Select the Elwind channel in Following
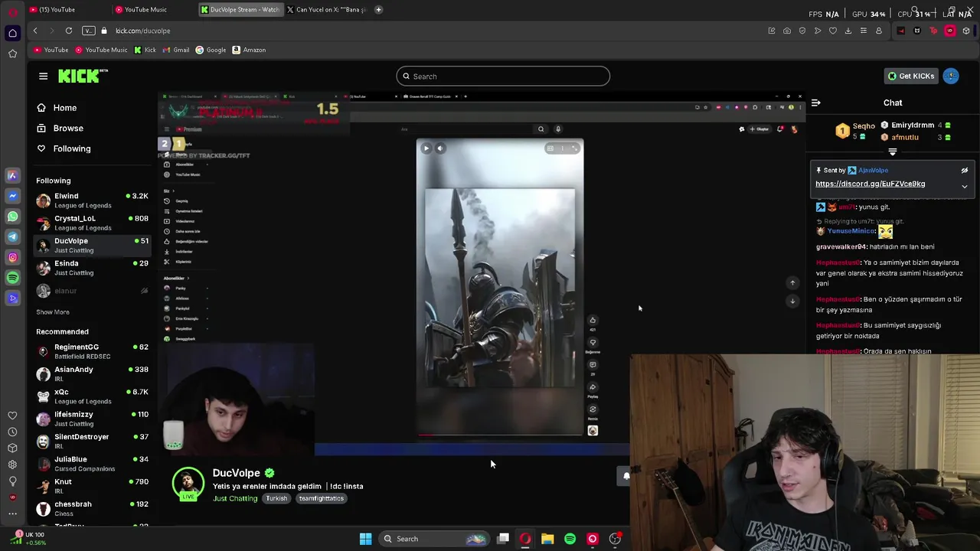The width and height of the screenshot is (980, 551). pyautogui.click(x=92, y=201)
